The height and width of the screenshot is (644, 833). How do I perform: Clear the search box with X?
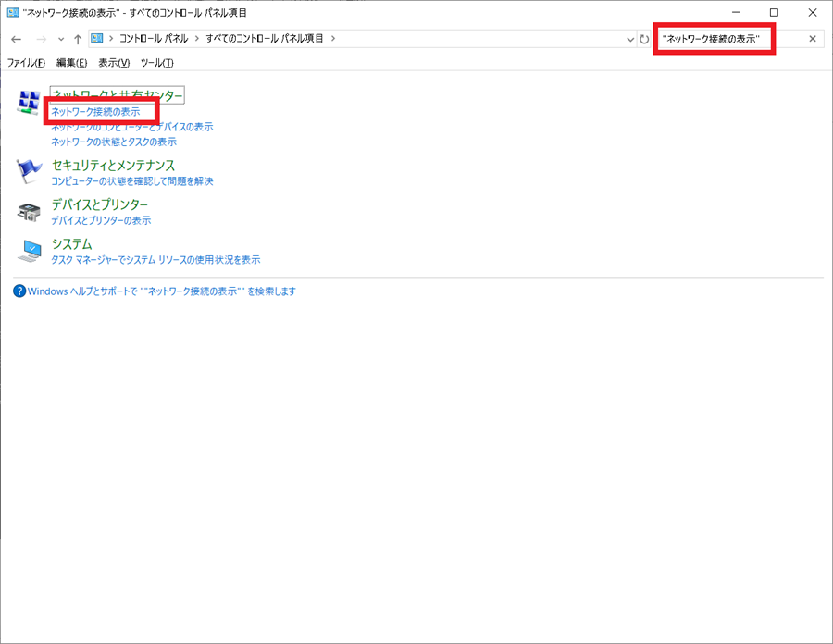813,38
